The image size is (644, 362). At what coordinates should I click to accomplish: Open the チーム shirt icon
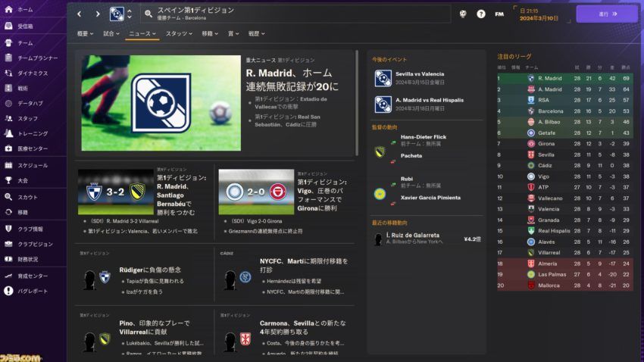coord(8,42)
